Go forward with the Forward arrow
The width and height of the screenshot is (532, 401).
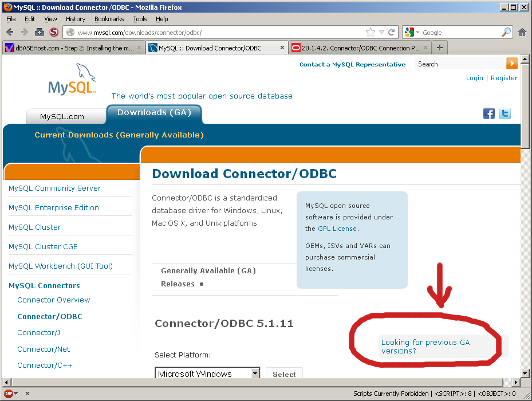point(25,32)
